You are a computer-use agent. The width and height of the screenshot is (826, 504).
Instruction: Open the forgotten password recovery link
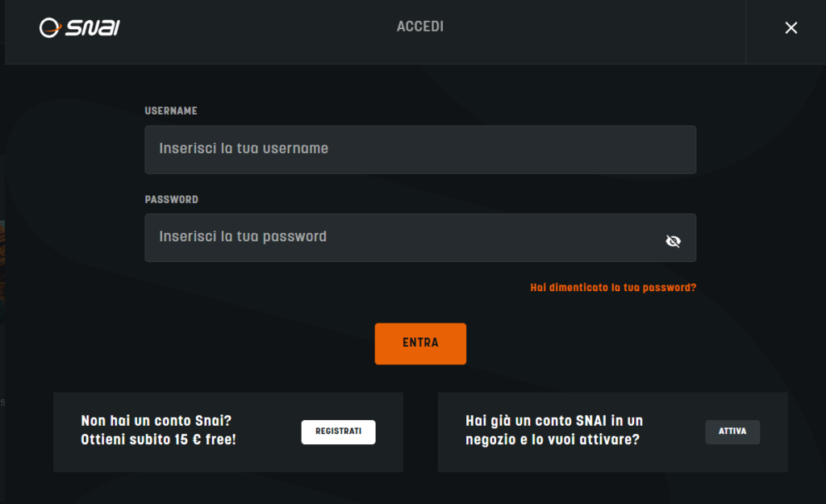[x=613, y=286]
